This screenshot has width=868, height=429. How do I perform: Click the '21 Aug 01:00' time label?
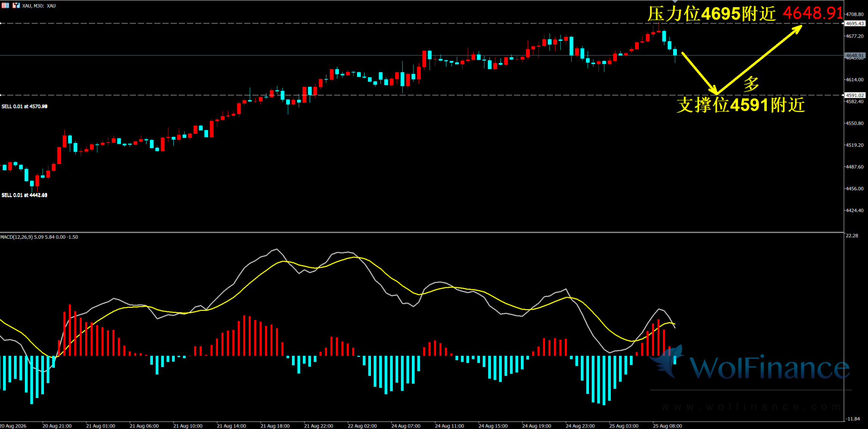point(101,426)
